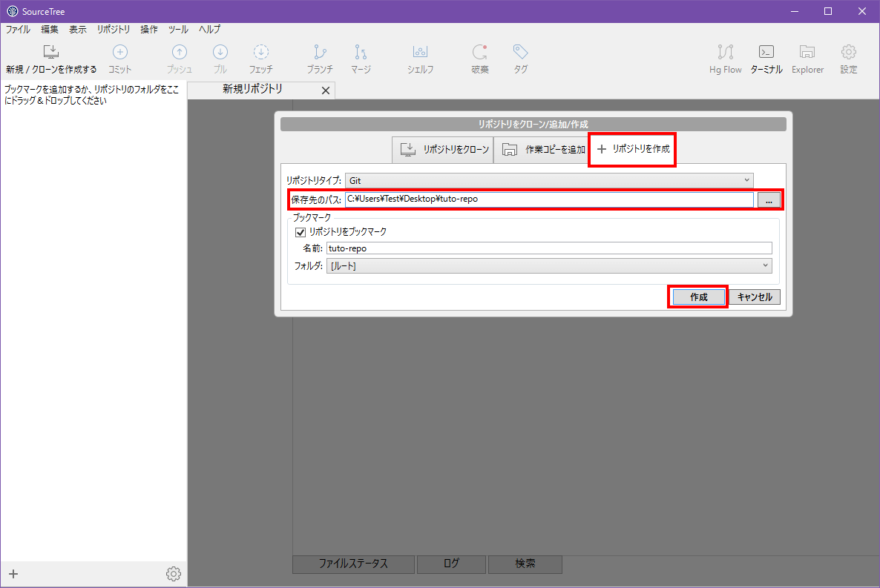Open Settings (設定) gear in toolbar
Screen dimensions: 880x588
[x=849, y=52]
